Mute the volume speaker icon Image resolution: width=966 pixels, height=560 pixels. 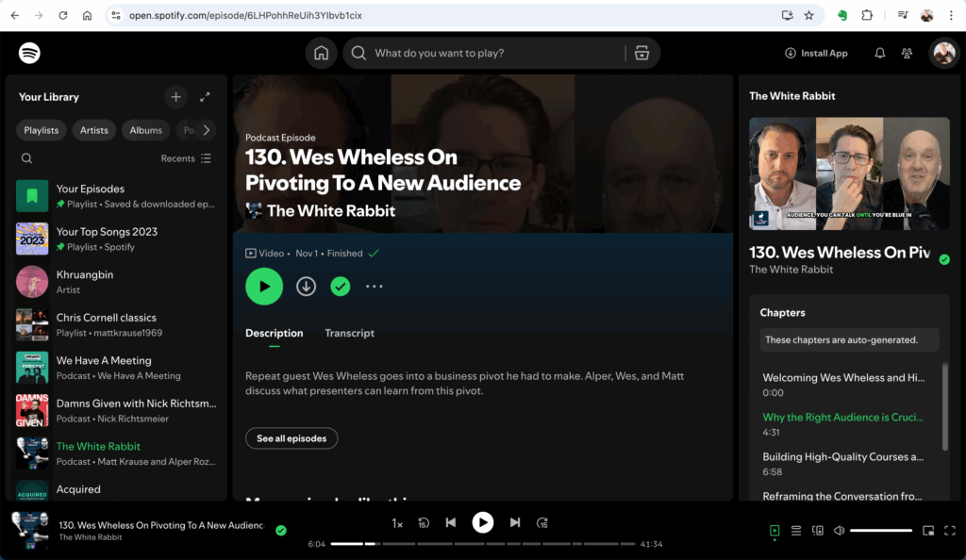click(839, 531)
